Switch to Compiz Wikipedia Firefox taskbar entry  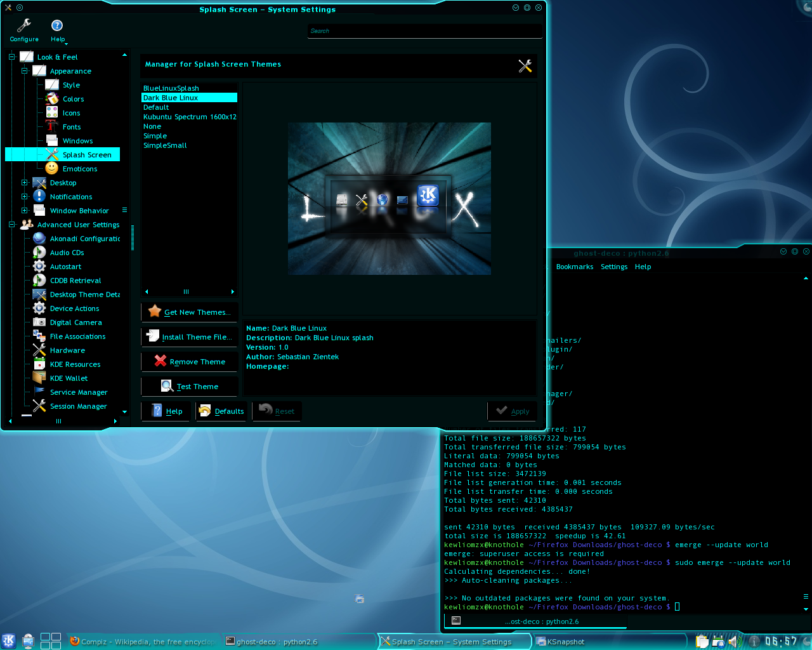(x=143, y=642)
